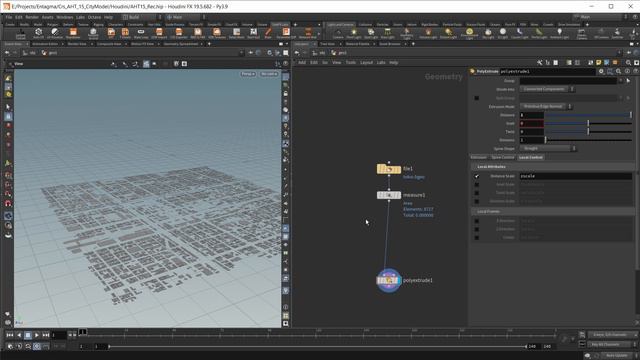Screen dimensions: 640x360
Task: Open the parameter gear menu for polyextrude1
Action: click(601, 71)
